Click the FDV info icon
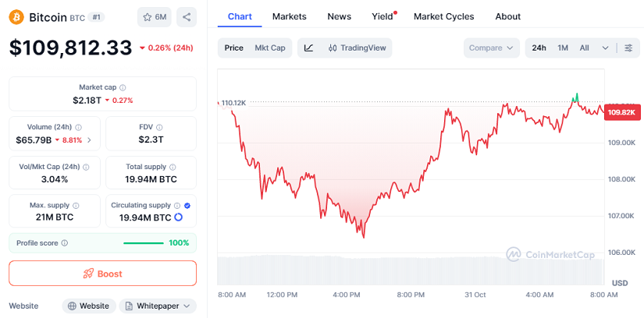Image resolution: width=644 pixels, height=318 pixels. pos(159,127)
